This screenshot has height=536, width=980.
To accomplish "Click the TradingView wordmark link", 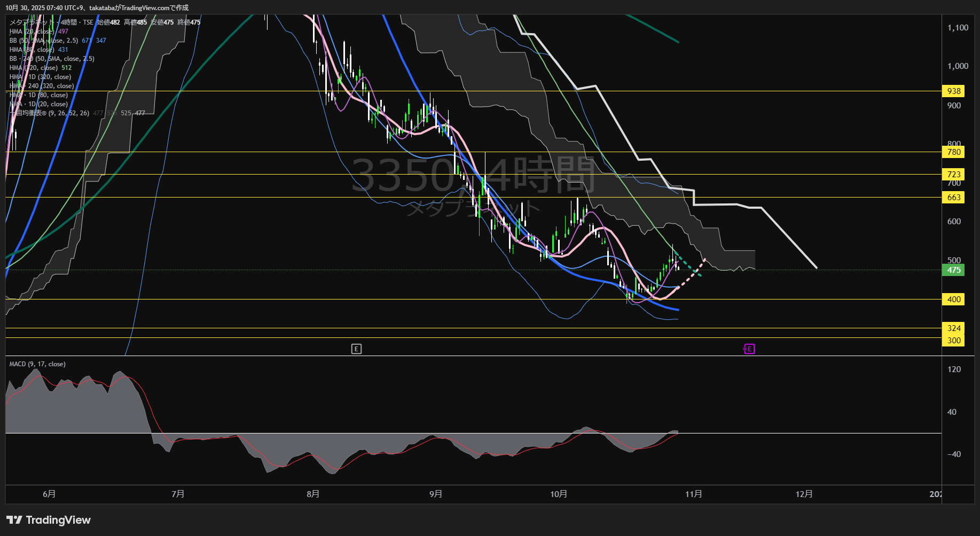I will coord(58,520).
